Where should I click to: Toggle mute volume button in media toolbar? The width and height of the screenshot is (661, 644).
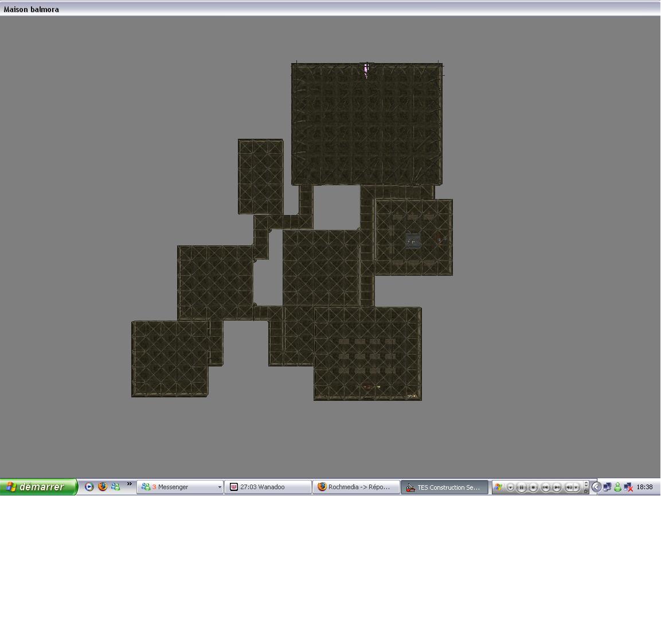point(569,487)
